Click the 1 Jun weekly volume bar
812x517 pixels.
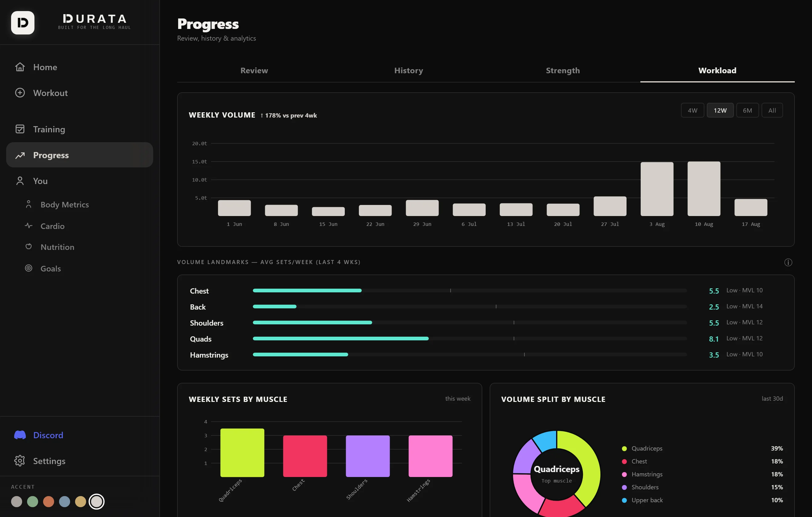click(234, 207)
